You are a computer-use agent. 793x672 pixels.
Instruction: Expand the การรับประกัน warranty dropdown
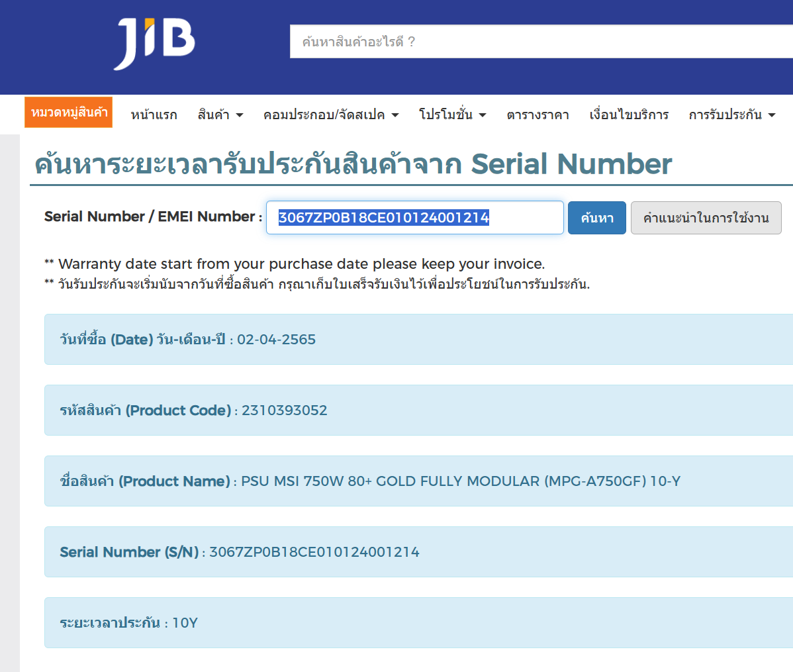pyautogui.click(x=731, y=115)
